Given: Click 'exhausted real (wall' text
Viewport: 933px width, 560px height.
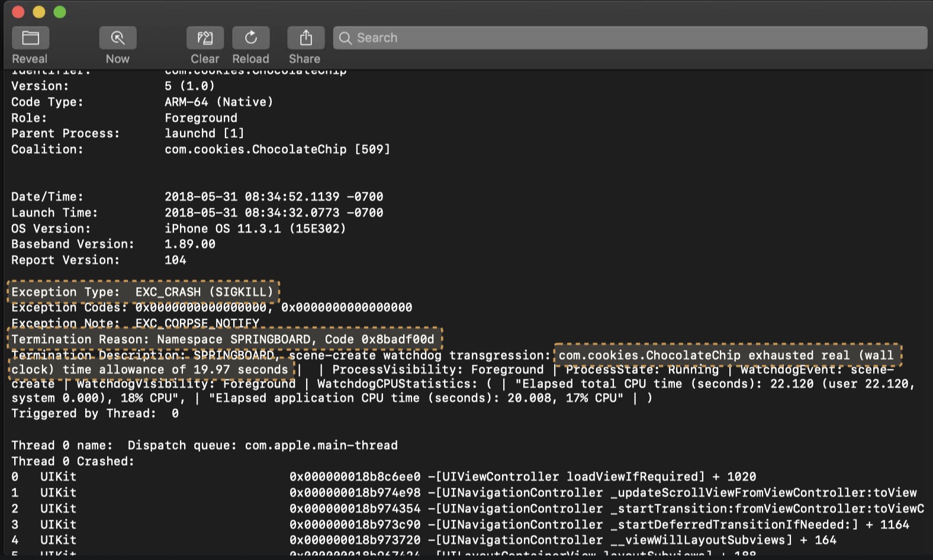Looking at the screenshot, I should coord(821,355).
